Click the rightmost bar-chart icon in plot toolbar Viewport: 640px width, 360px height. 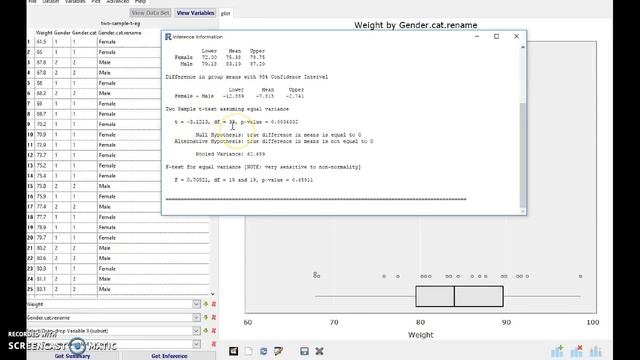596,351
